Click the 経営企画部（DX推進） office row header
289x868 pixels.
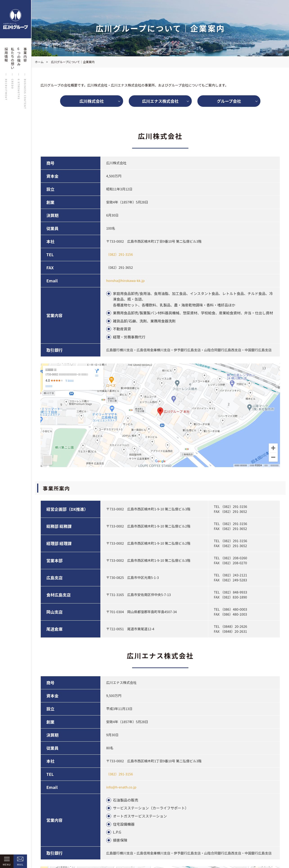pyautogui.click(x=71, y=509)
